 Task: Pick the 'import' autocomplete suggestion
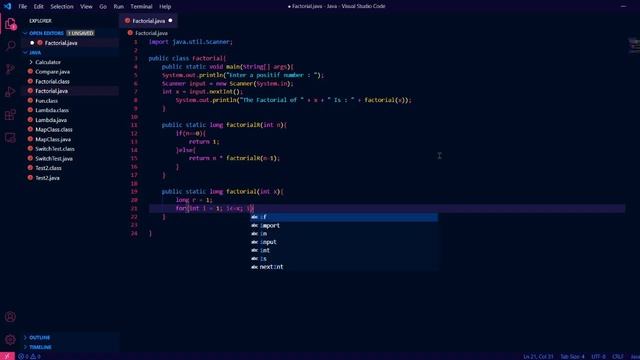point(344,225)
